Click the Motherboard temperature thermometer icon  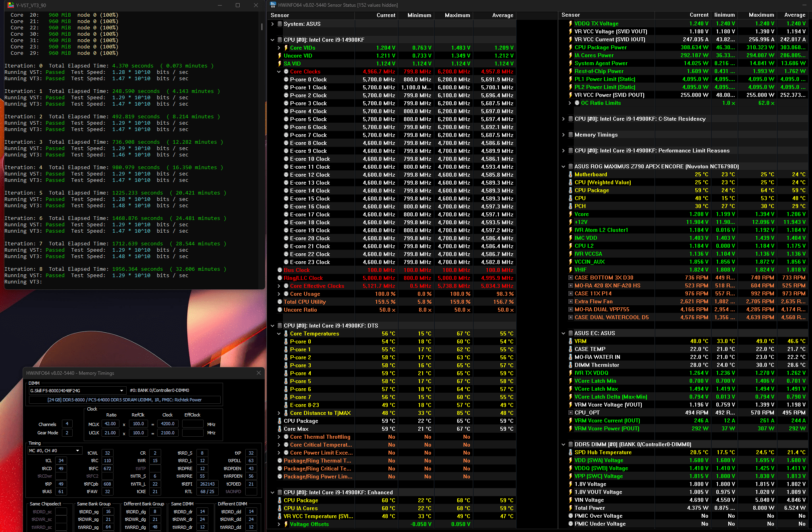point(571,174)
